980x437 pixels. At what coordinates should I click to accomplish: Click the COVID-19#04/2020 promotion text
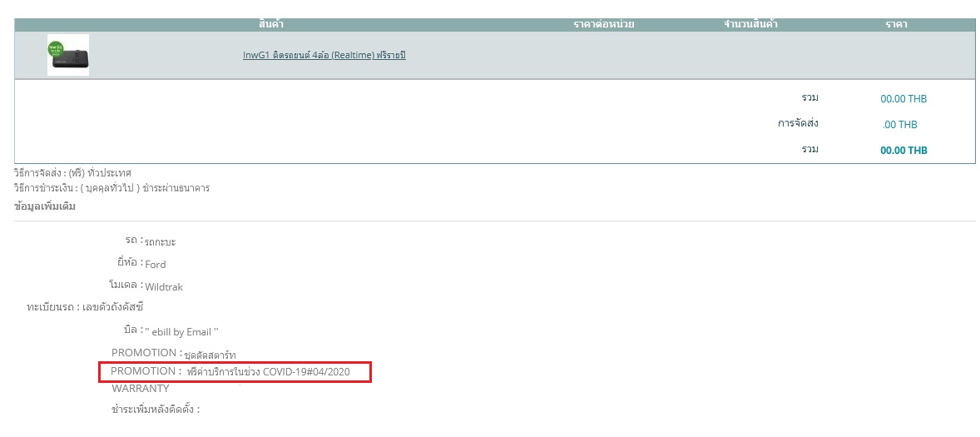point(268,371)
